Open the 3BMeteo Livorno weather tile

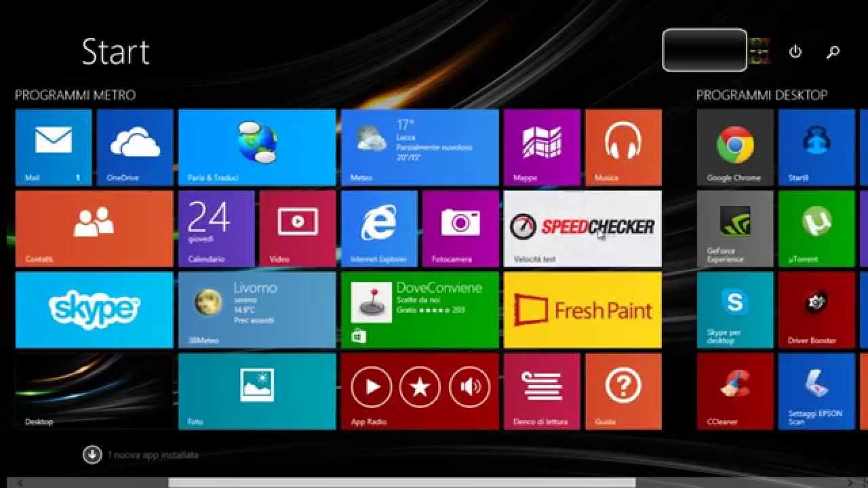coord(257,310)
